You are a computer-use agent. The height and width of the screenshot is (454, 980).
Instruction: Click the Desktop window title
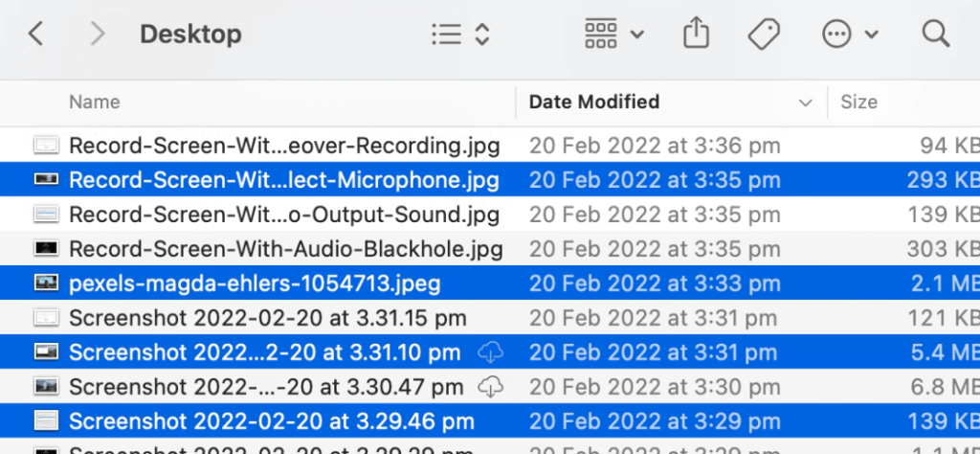click(190, 34)
